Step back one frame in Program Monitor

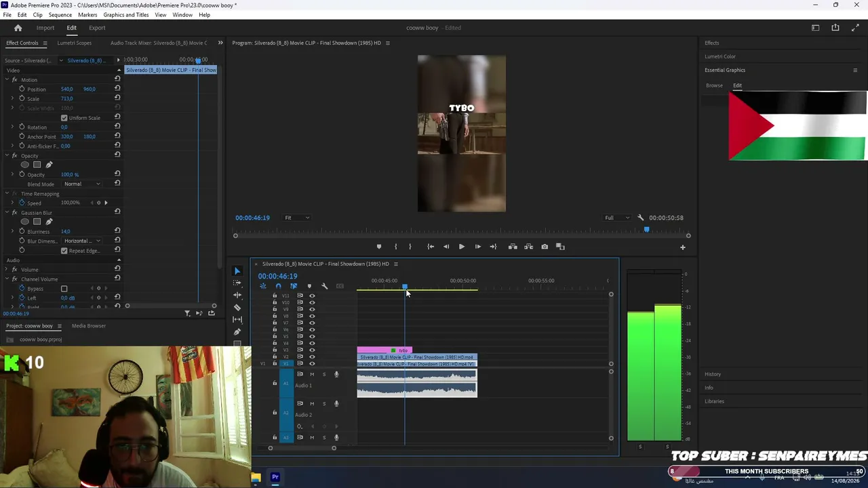tap(446, 247)
